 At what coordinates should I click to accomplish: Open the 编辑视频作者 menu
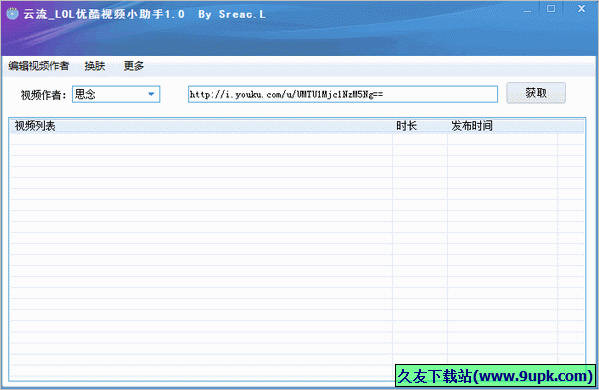tap(39, 66)
